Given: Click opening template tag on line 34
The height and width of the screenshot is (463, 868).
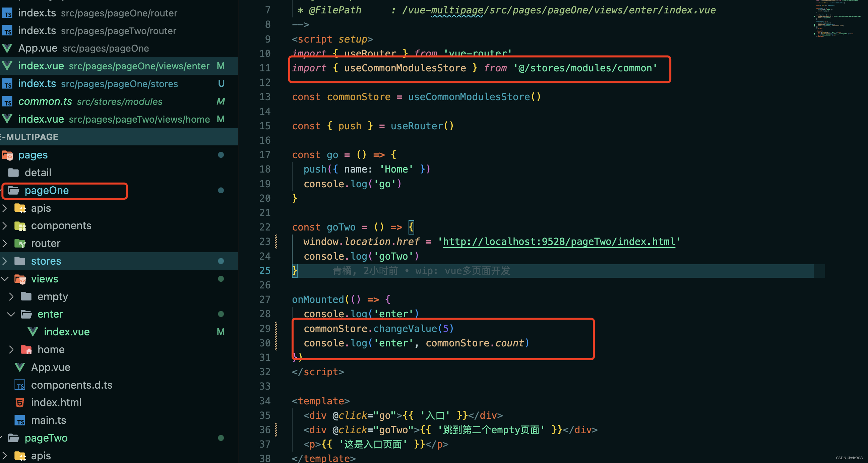Looking at the screenshot, I should click(321, 401).
